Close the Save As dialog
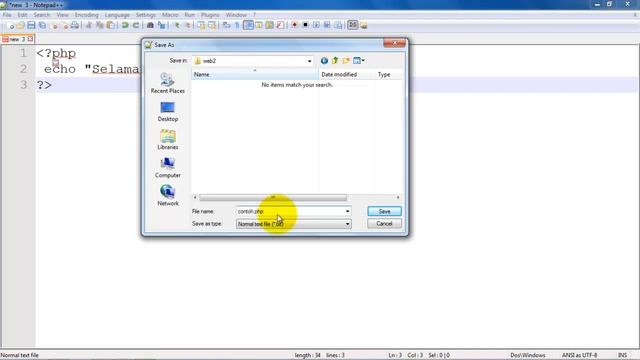 tap(394, 43)
